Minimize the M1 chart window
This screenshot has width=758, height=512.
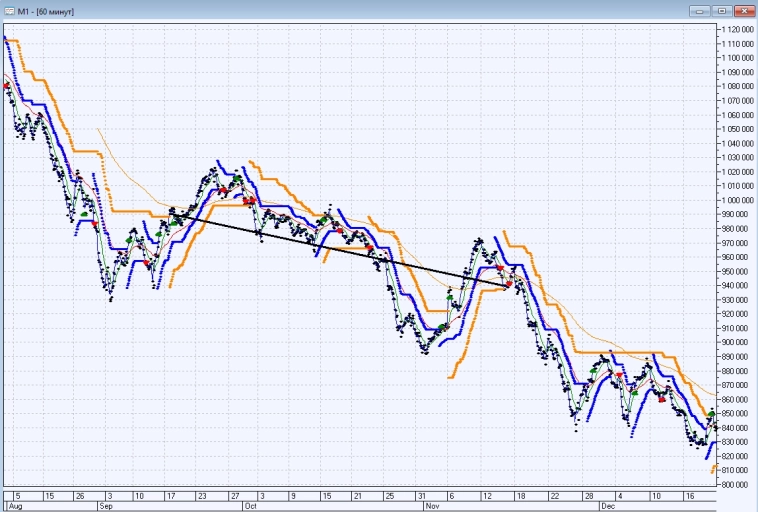[x=699, y=9]
